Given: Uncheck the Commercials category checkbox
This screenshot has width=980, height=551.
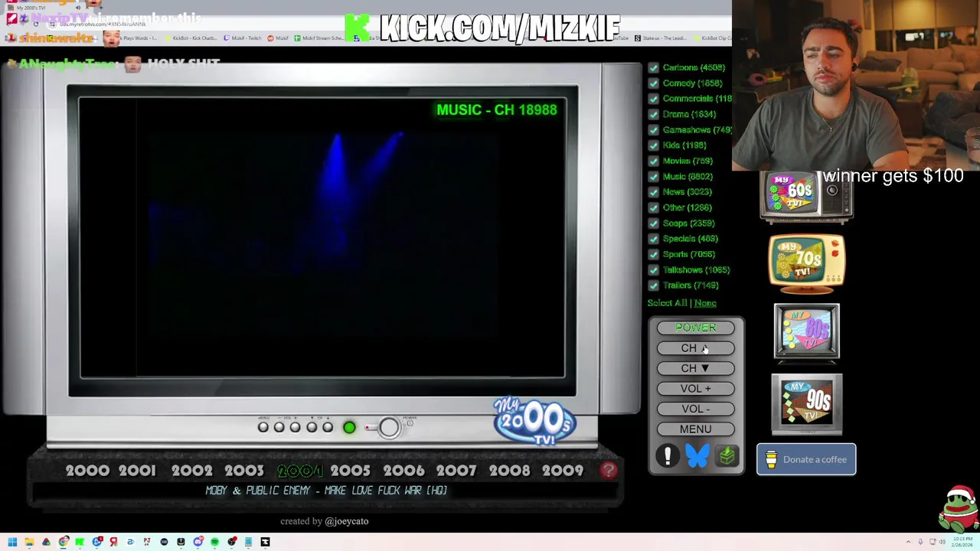Looking at the screenshot, I should [653, 98].
